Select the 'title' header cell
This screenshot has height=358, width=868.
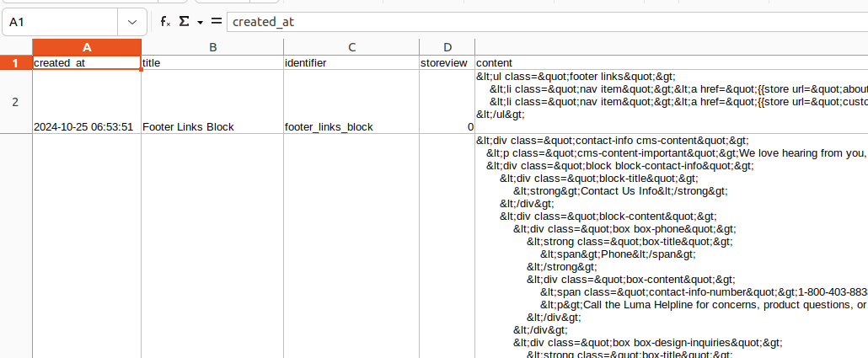212,63
